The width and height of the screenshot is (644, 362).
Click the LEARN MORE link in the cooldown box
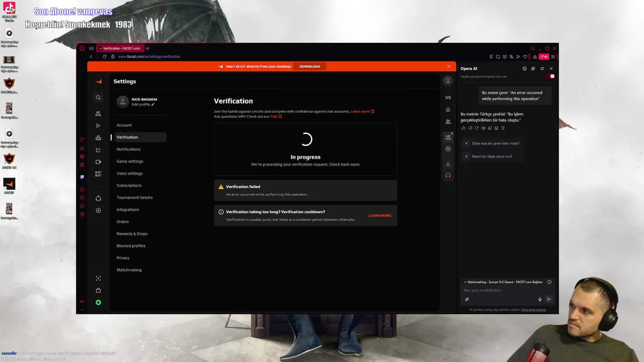pyautogui.click(x=380, y=216)
